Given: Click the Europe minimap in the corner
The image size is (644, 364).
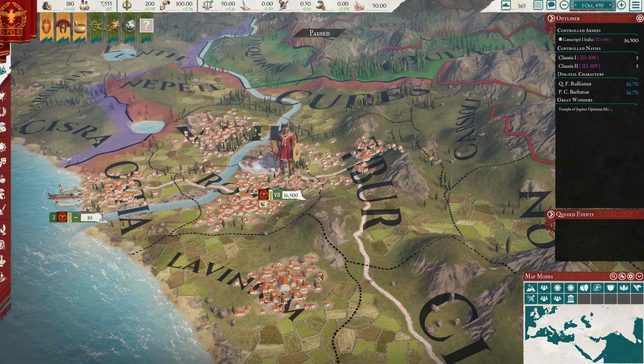Looking at the screenshot, I should click(595, 335).
